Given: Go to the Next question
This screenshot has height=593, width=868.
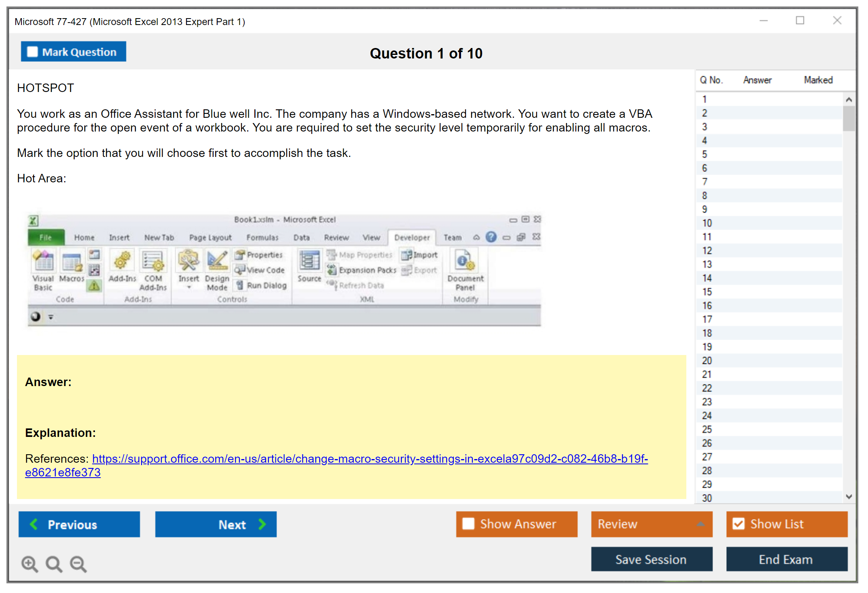Looking at the screenshot, I should pos(216,524).
